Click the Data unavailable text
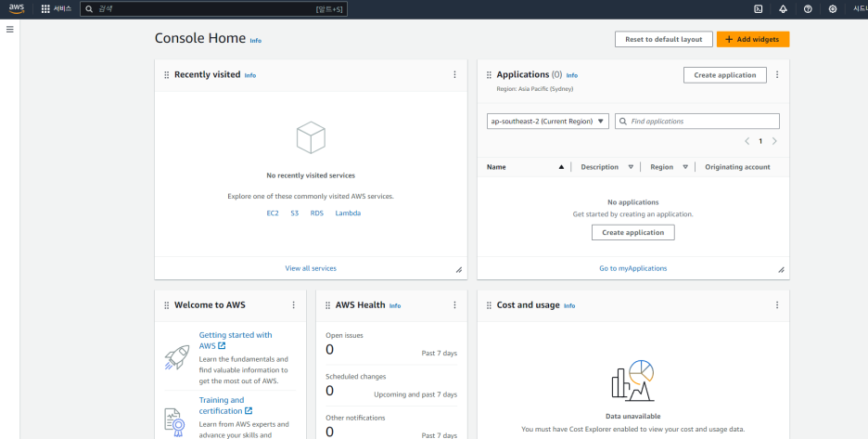The image size is (868, 439). (x=632, y=417)
